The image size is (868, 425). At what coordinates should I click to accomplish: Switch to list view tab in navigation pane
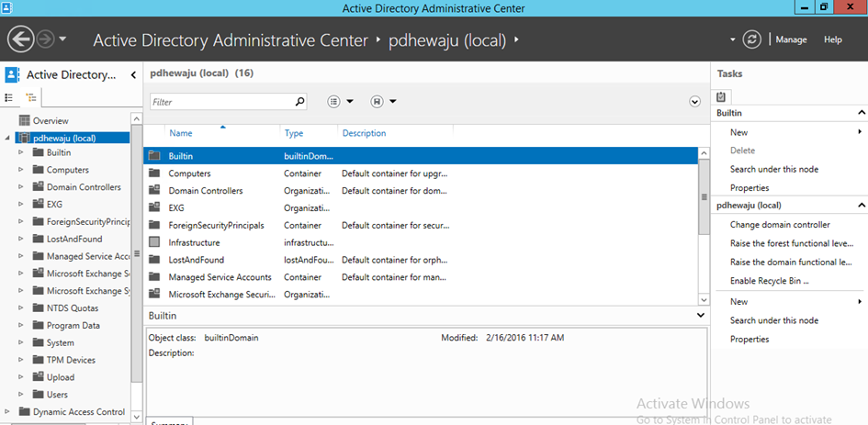pyautogui.click(x=9, y=97)
